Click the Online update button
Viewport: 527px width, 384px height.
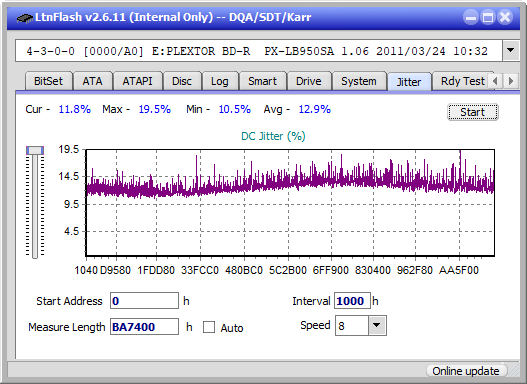pyautogui.click(x=466, y=371)
